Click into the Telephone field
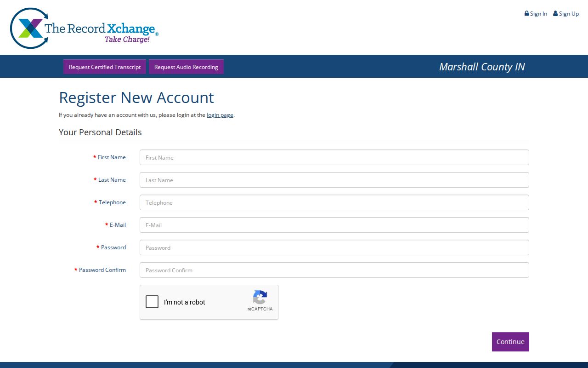This screenshot has height=368, width=588. tap(334, 202)
